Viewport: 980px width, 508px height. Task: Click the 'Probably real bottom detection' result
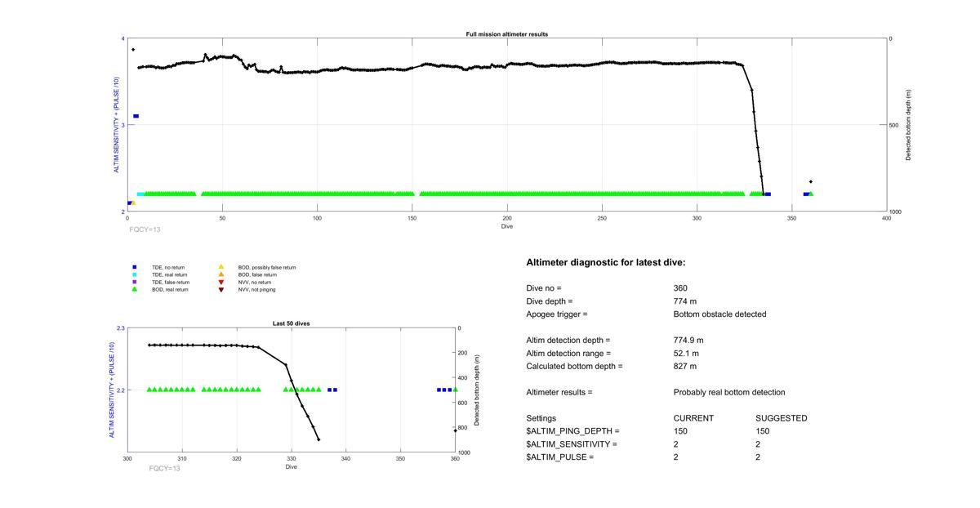729,393
